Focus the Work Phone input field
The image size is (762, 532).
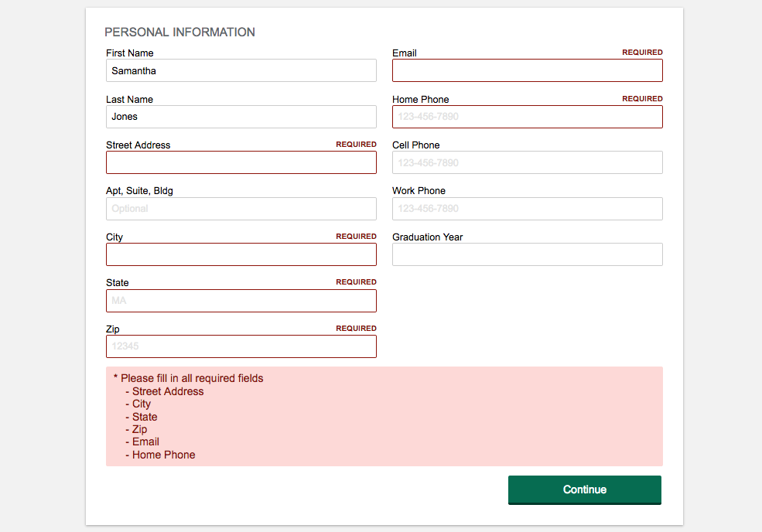[527, 208]
